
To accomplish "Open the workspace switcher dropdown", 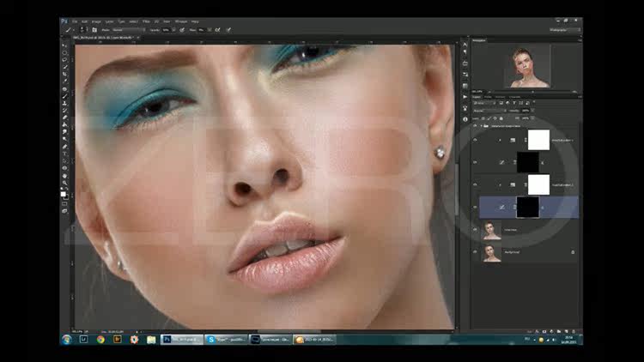I will (x=565, y=30).
